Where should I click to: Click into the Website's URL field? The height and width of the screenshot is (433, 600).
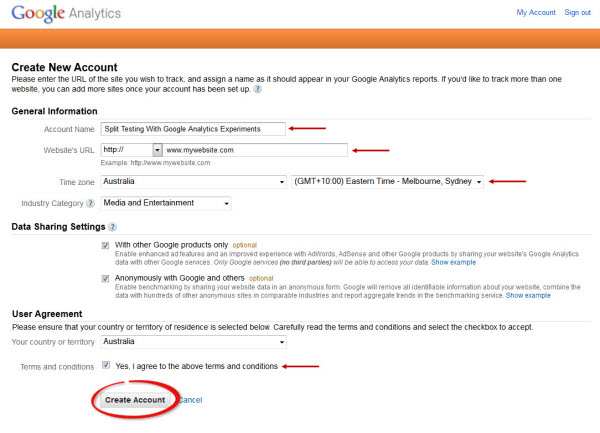click(x=255, y=150)
